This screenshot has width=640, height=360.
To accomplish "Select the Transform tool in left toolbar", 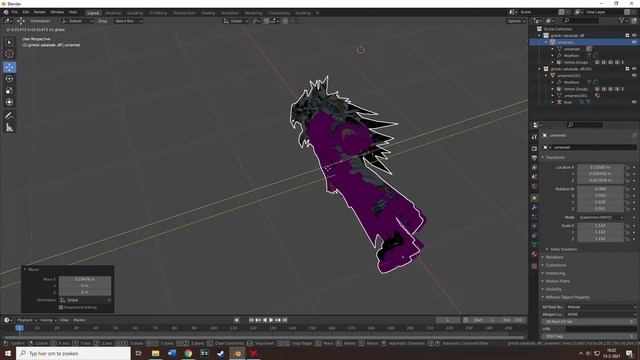I will pos(9,102).
